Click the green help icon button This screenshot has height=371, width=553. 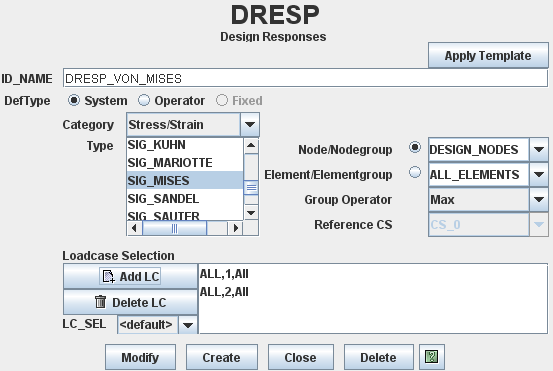click(432, 357)
